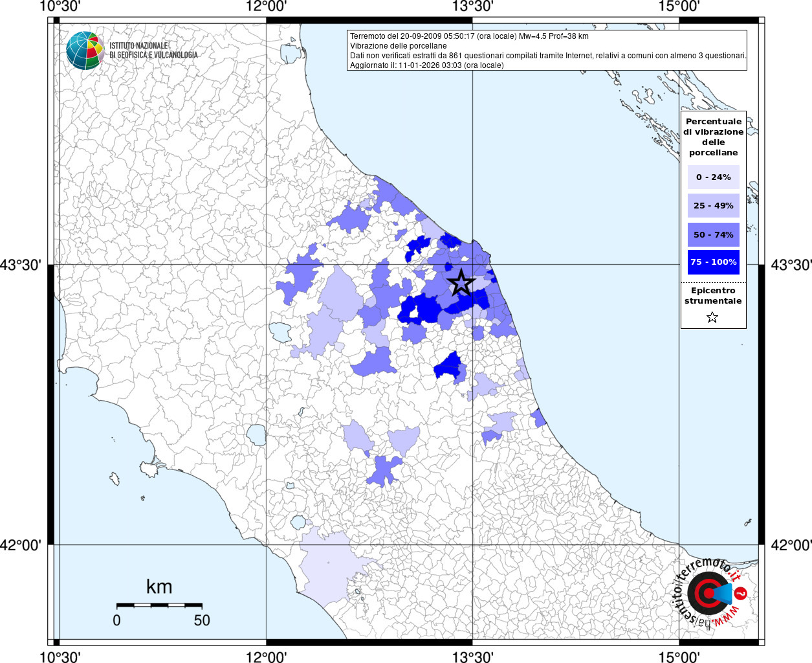Image resolution: width=812 pixels, height=663 pixels.
Task: Select the 75 - 100% legend swatch
Action: pyautogui.click(x=713, y=262)
